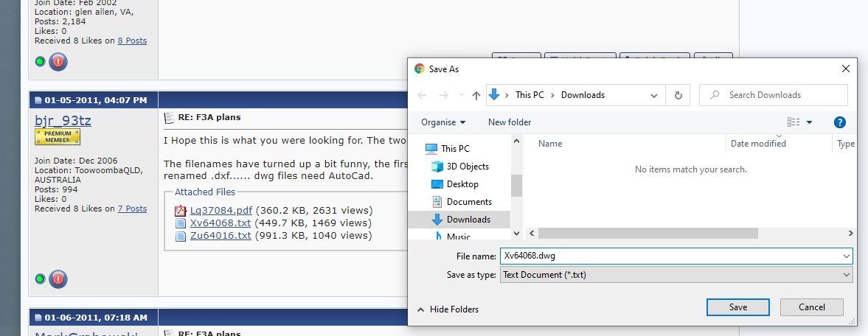This screenshot has height=336, width=868.
Task: Click report post icon in bjr_93tz post
Action: (58, 279)
